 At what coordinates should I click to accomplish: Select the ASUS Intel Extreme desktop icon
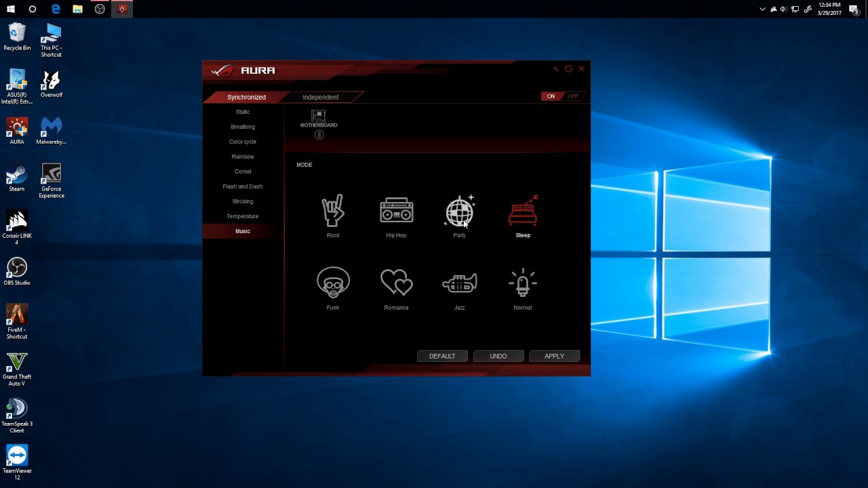17,87
